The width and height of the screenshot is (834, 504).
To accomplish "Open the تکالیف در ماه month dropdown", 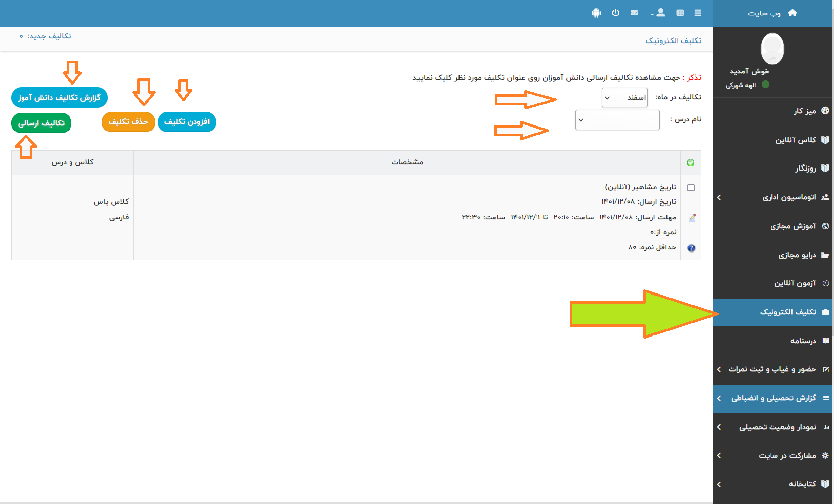I will click(x=624, y=98).
